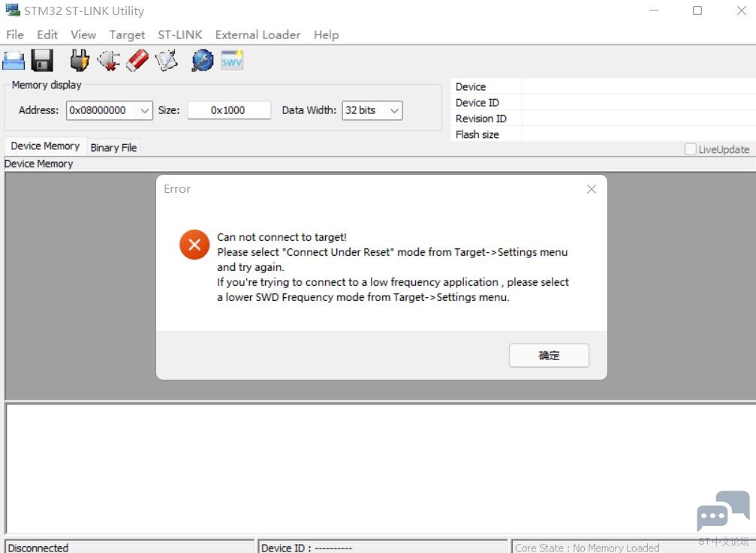Image resolution: width=756 pixels, height=553 pixels.
Task: Open the SWV viewer icon
Action: 232,61
